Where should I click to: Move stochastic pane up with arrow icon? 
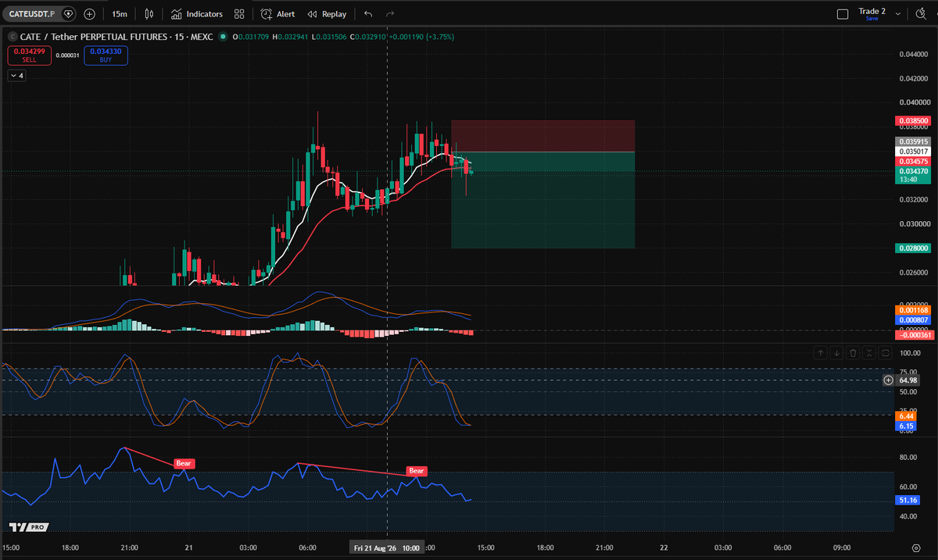pyautogui.click(x=821, y=353)
